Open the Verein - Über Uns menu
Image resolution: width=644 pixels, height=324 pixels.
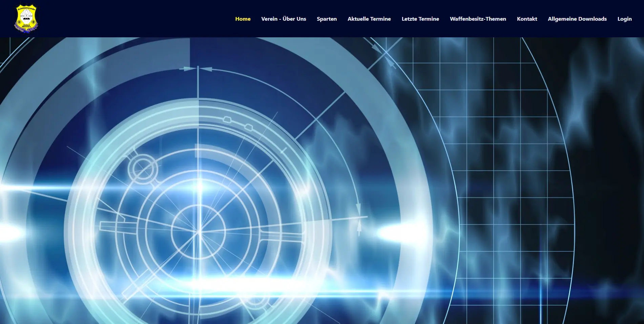[284, 19]
